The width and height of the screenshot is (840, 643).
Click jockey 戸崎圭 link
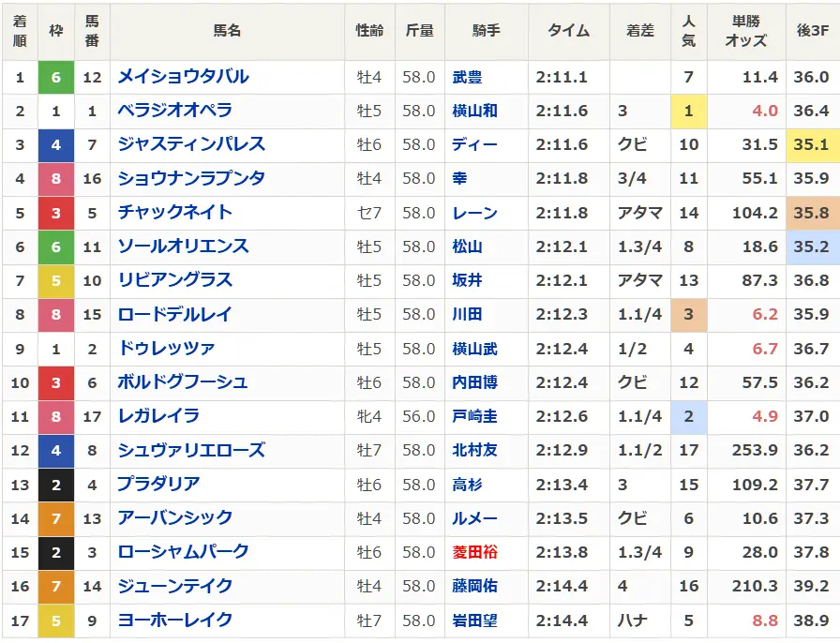tap(474, 416)
